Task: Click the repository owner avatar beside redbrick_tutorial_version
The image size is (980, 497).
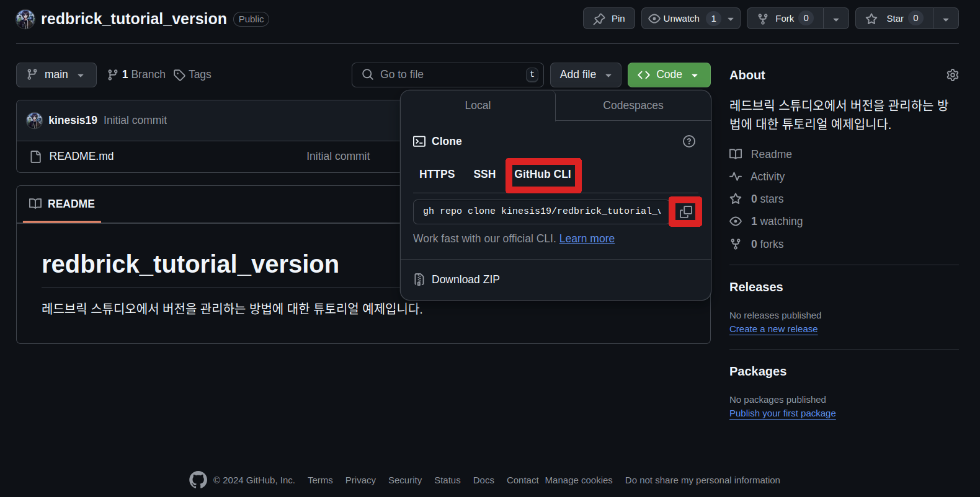Action: pyautogui.click(x=25, y=19)
